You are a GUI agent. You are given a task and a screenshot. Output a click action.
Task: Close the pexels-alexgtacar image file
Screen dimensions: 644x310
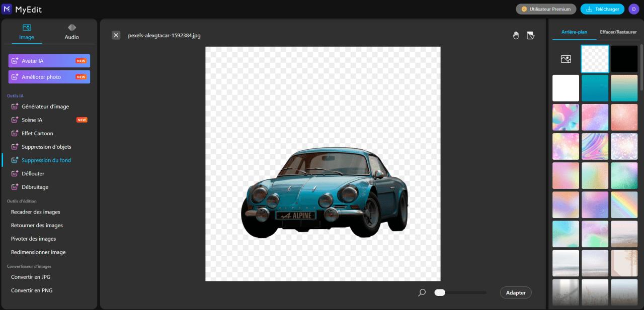[116, 35]
